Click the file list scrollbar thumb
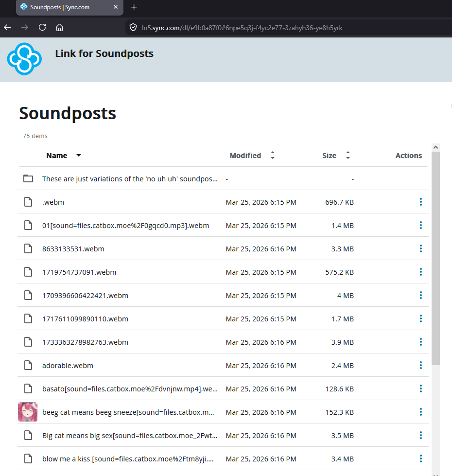452x476 pixels. (x=435, y=259)
